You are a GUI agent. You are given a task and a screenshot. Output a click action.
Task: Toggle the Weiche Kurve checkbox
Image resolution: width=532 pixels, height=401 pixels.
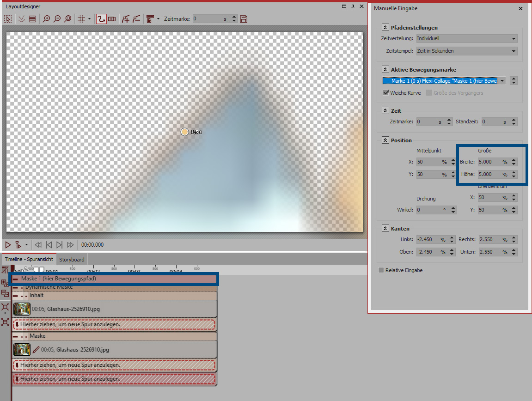(x=386, y=93)
